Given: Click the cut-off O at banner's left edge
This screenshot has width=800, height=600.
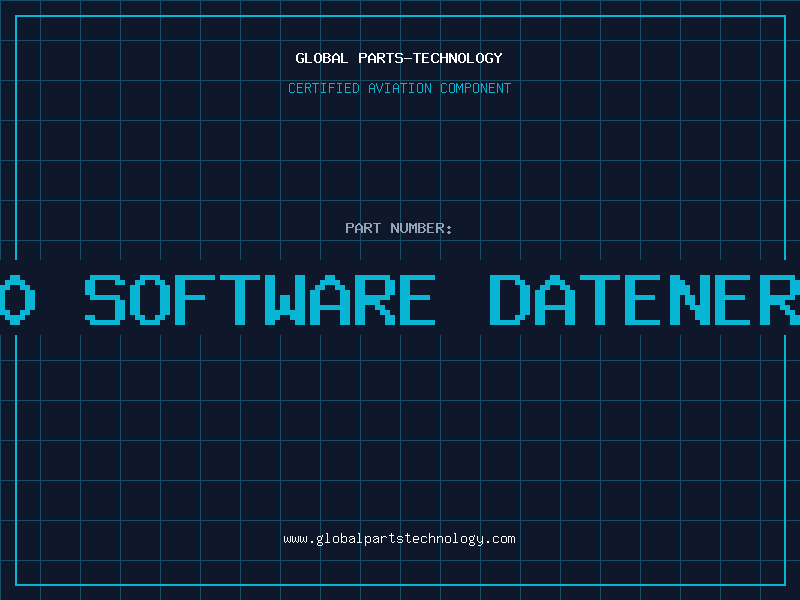Looking at the screenshot, I should 17,299.
